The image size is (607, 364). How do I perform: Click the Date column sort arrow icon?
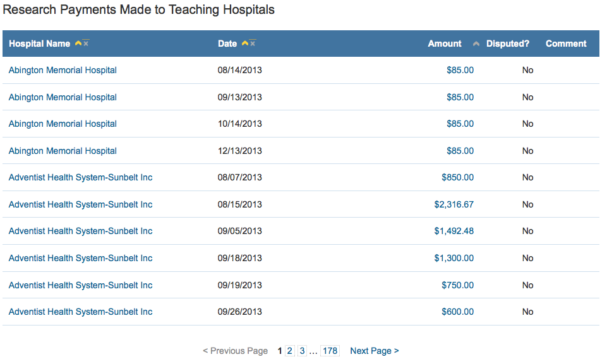(x=245, y=44)
